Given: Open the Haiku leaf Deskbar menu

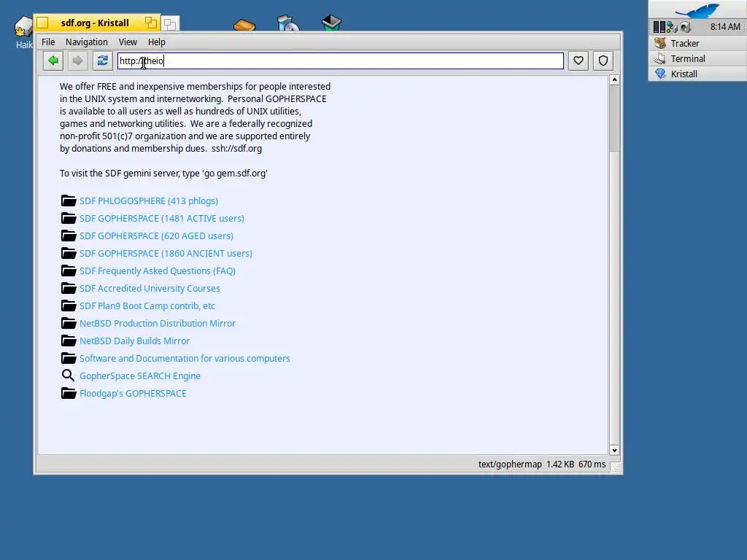Looking at the screenshot, I should tap(697, 9).
